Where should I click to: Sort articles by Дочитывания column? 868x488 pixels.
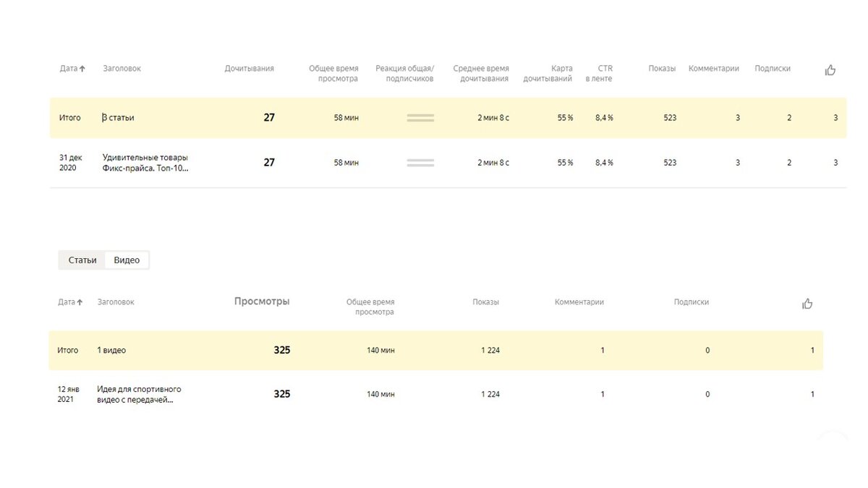click(x=250, y=69)
